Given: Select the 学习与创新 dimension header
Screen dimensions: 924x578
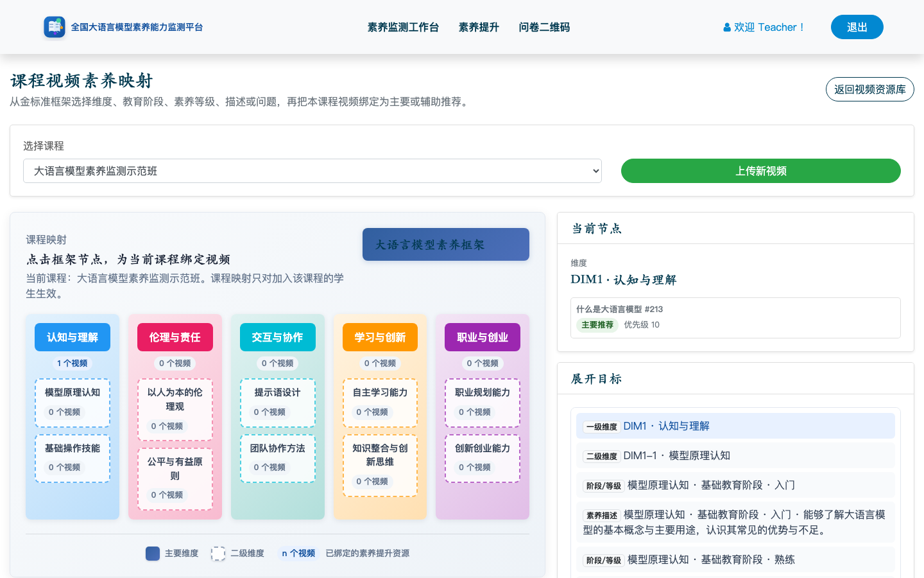Looking at the screenshot, I should (380, 337).
